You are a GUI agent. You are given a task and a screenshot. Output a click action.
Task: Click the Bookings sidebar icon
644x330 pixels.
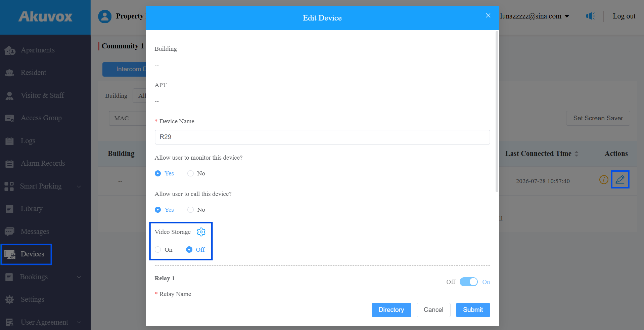pos(9,277)
